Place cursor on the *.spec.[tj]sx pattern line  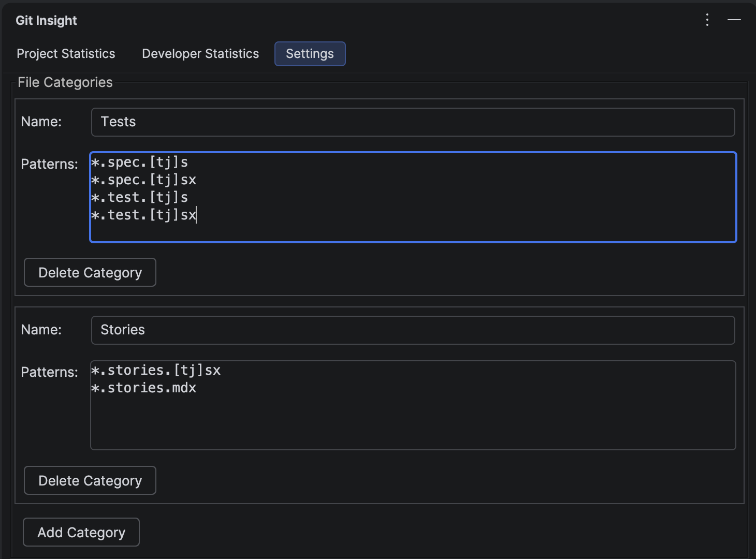pyautogui.click(x=143, y=180)
